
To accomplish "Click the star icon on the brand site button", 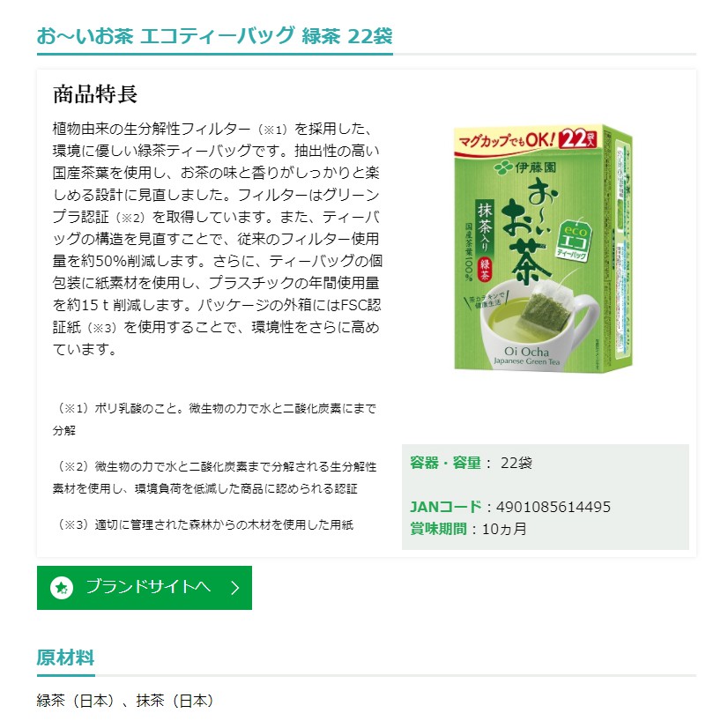I will point(62,588).
